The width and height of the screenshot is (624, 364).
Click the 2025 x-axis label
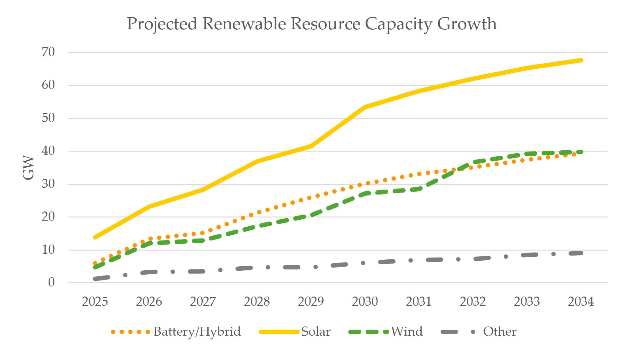[x=95, y=302]
